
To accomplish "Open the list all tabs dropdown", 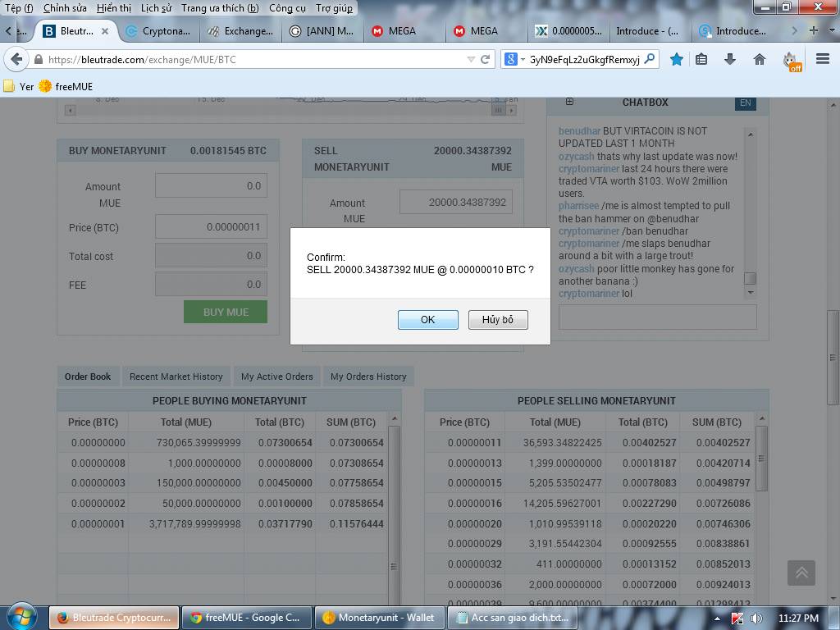I will pyautogui.click(x=833, y=31).
